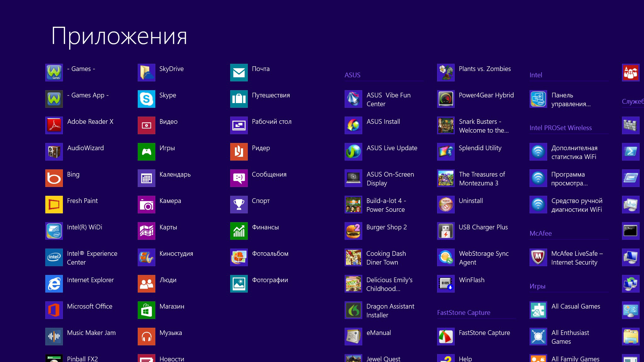Screen dimensions: 644x362
Task: Start Internet Explorer
Action: click(x=54, y=284)
